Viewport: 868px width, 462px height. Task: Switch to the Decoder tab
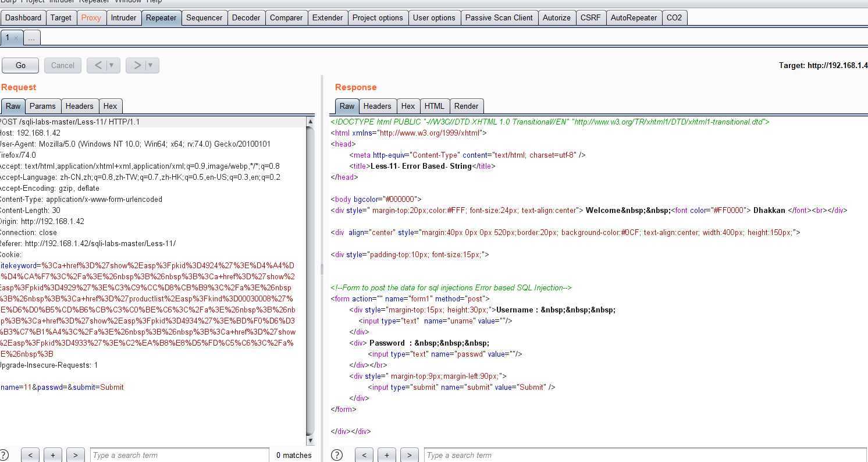point(246,17)
